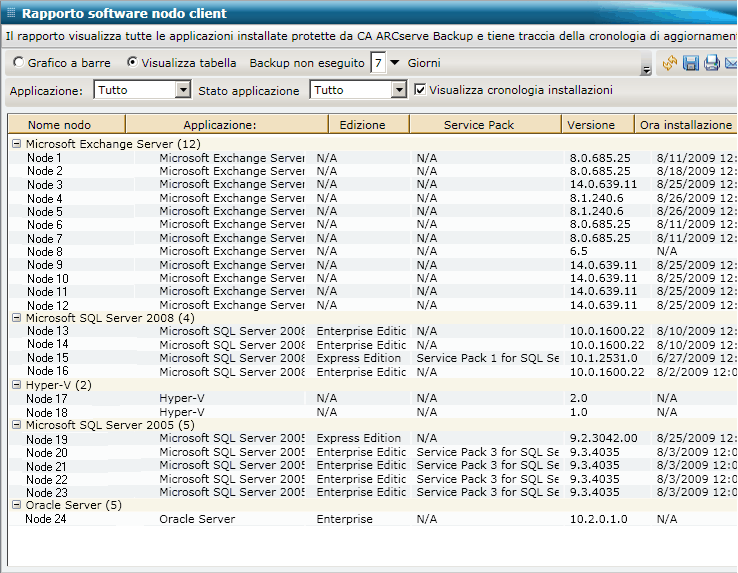The image size is (738, 573).
Task: Collapse the Microsoft SQL Server 2005 group
Action: [x=16, y=425]
